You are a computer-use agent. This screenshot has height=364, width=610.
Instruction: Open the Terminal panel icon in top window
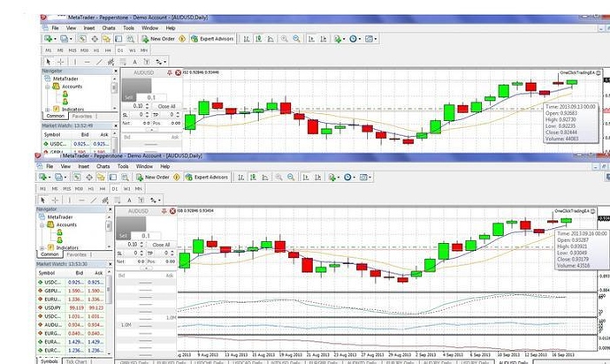click(118, 39)
